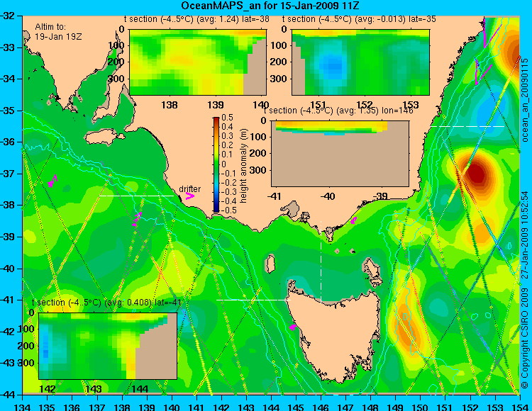Click the '152' axis label under lat=-35 inset
This screenshot has height=411, width=532.
coord(365,105)
